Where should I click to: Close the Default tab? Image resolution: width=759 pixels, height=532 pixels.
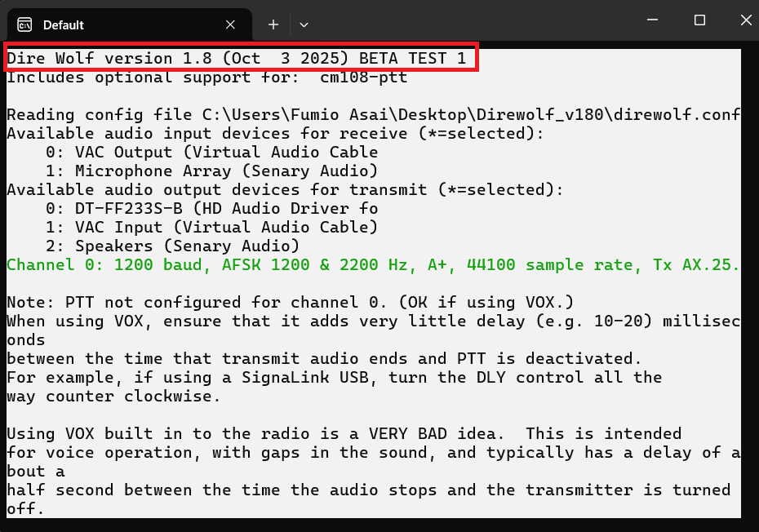(230, 24)
